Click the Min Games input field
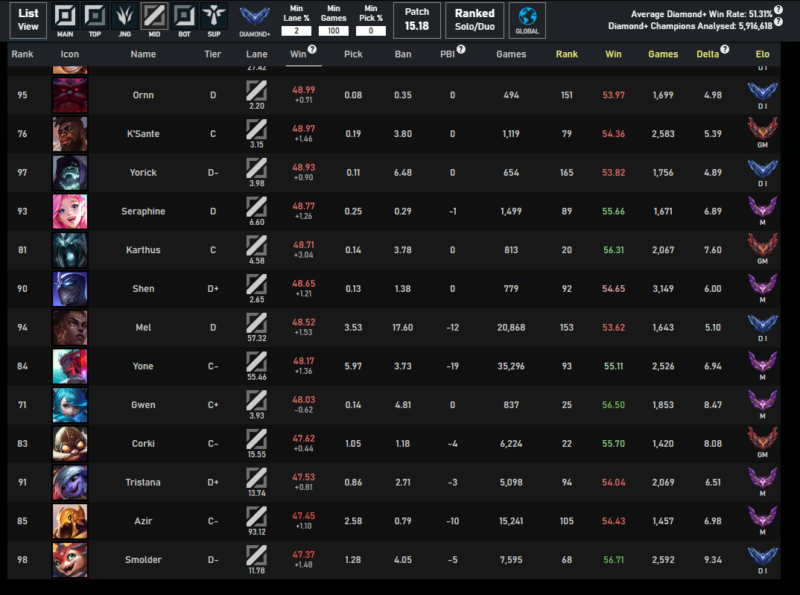800x595 pixels. tap(335, 31)
